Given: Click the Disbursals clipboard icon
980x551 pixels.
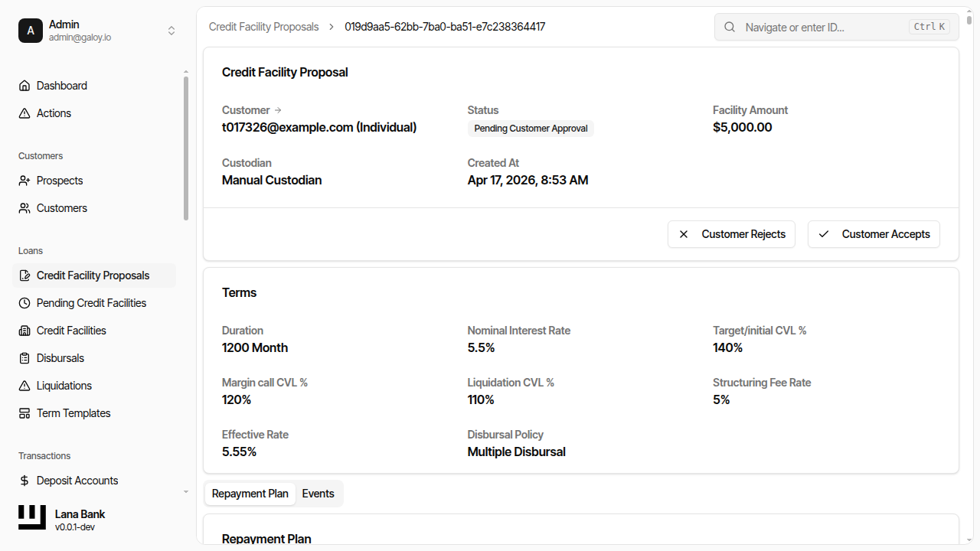Looking at the screenshot, I should 24,358.
